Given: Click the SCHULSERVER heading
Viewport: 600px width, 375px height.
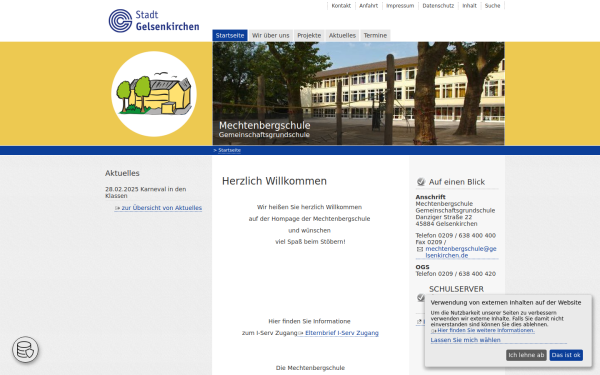Looking at the screenshot, I should click(456, 289).
